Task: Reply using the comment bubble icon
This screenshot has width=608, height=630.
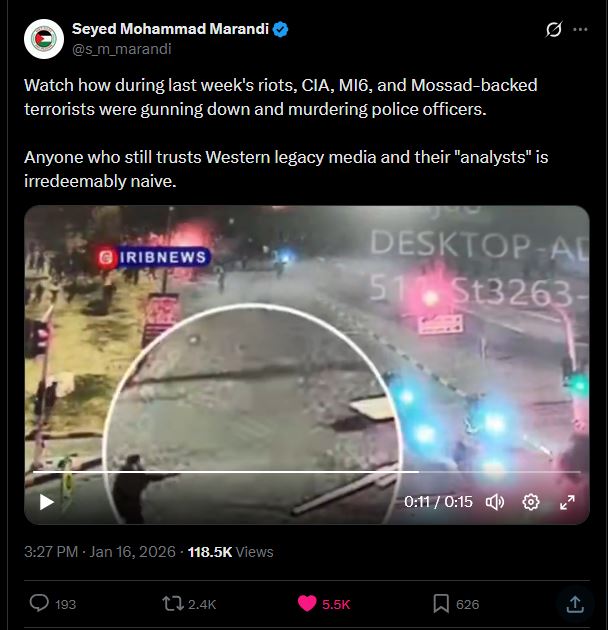Action: (x=39, y=603)
